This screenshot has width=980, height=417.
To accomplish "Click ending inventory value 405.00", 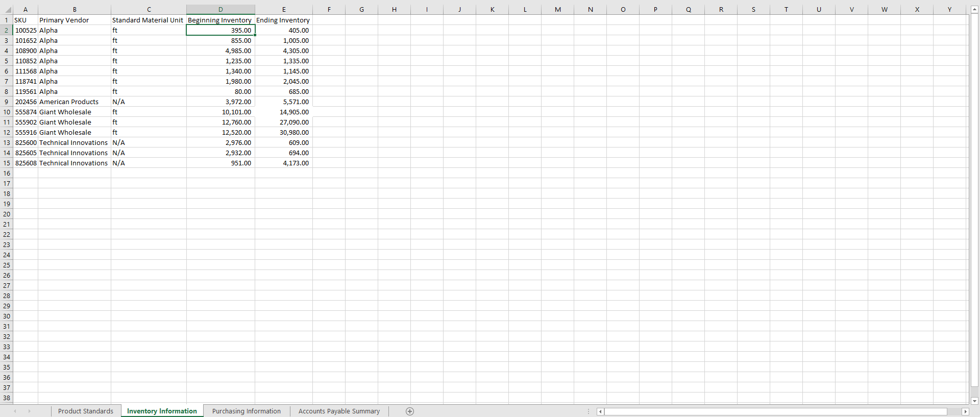I will click(284, 30).
